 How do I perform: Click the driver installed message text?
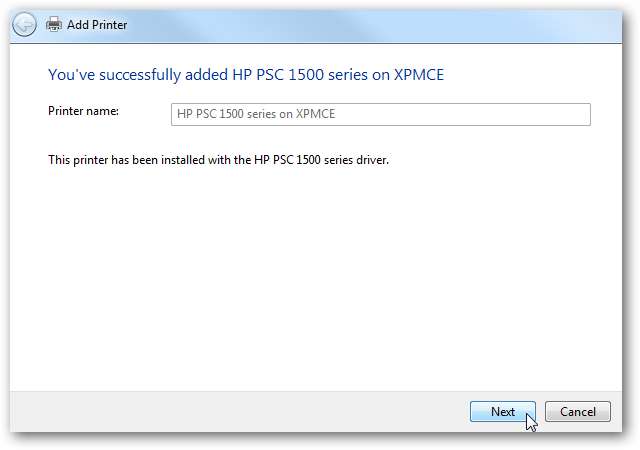click(x=218, y=159)
